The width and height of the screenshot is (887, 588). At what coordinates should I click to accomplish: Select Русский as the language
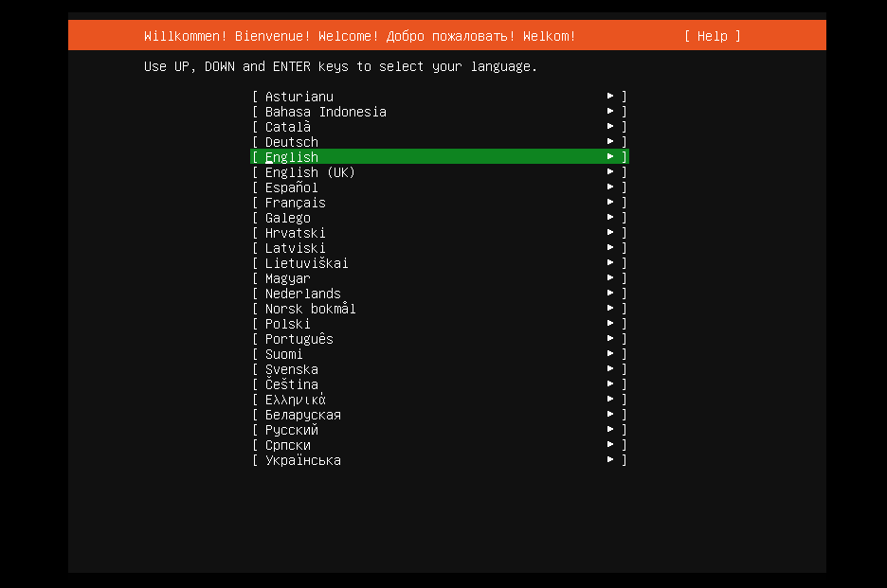click(x=292, y=430)
